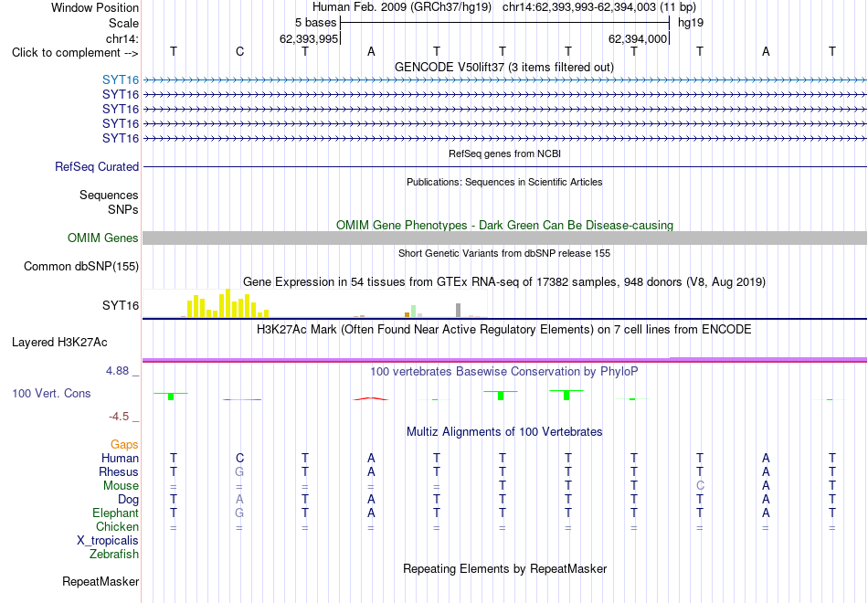
Task: Click the gray 'C' base in Mouse row
Action: coord(700,486)
